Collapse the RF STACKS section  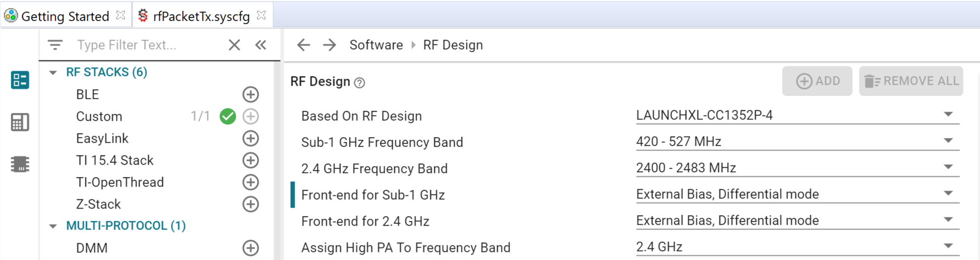pos(53,72)
